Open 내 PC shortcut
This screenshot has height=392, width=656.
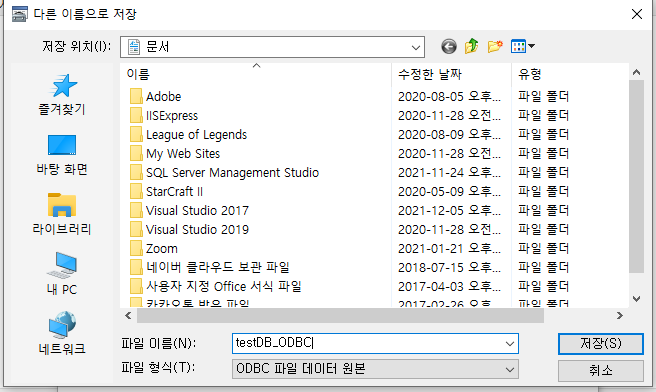(62, 274)
